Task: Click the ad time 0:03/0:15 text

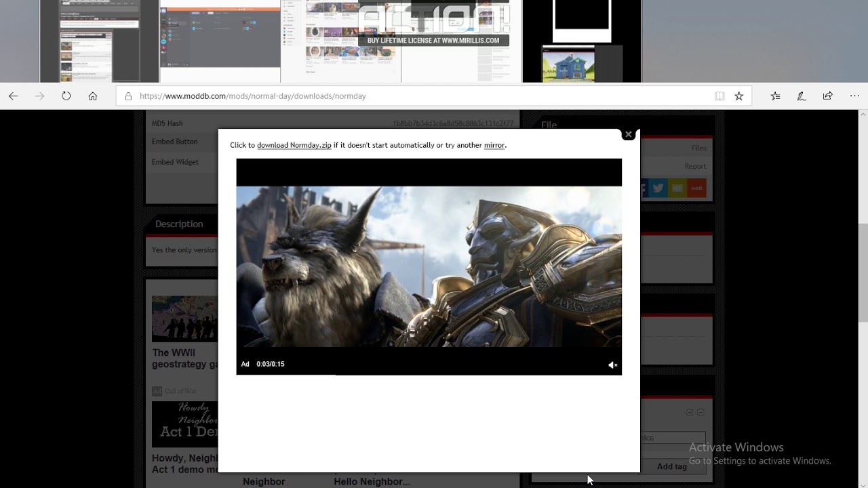Action: coord(271,364)
